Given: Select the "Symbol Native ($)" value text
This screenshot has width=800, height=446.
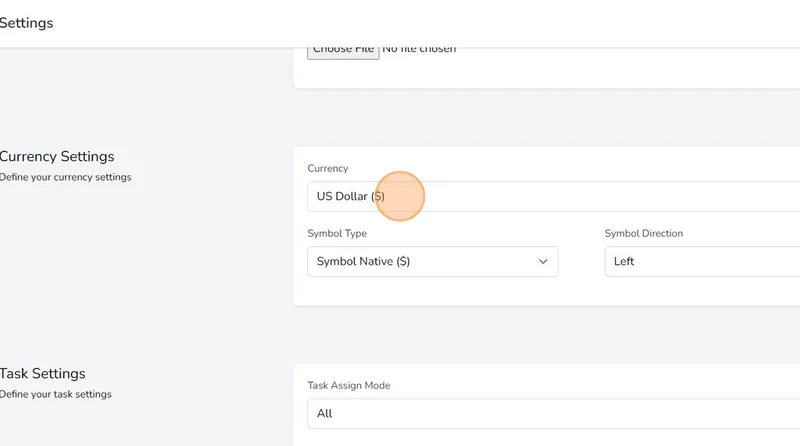Looking at the screenshot, I should (x=363, y=262).
